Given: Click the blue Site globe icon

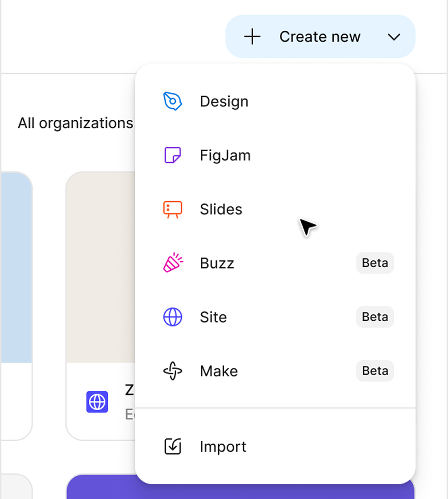Looking at the screenshot, I should click(172, 317).
